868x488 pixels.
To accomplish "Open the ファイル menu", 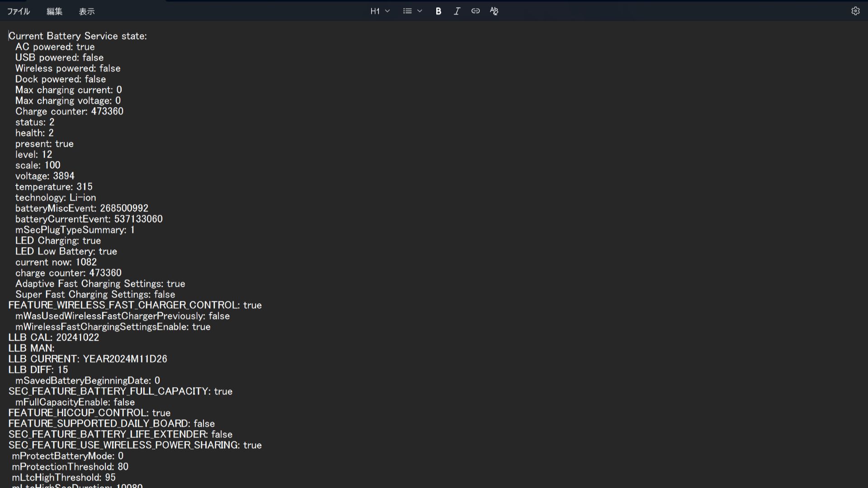I will [18, 11].
